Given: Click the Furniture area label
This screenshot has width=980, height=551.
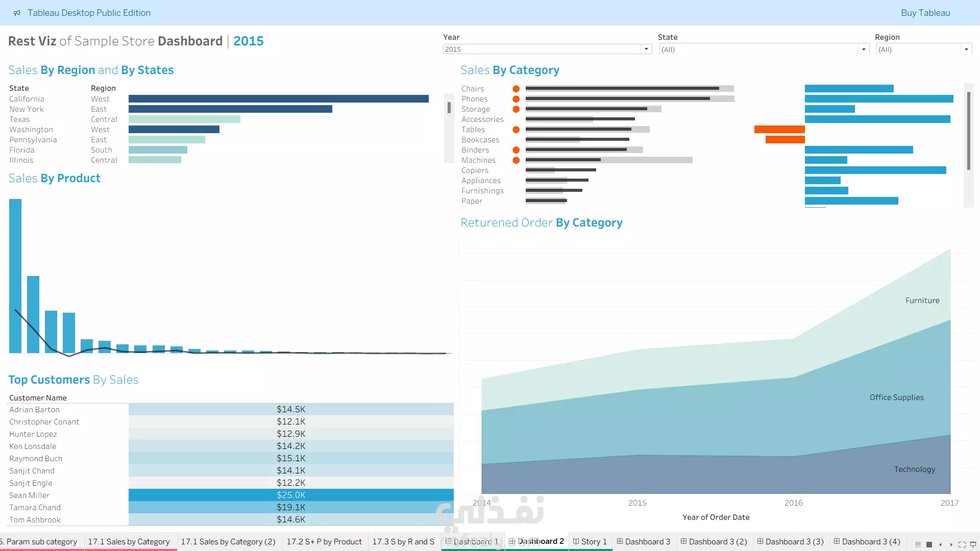Looking at the screenshot, I should (922, 300).
